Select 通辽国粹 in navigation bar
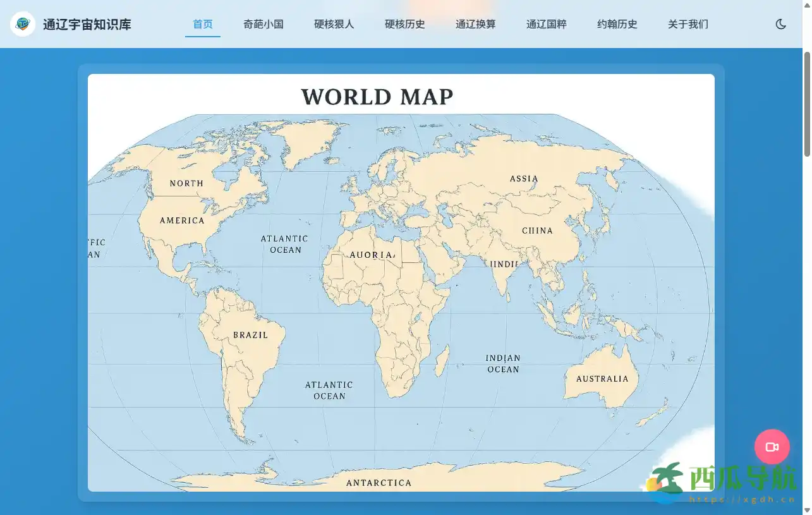Viewport: 812px width, 515px height. (x=547, y=24)
